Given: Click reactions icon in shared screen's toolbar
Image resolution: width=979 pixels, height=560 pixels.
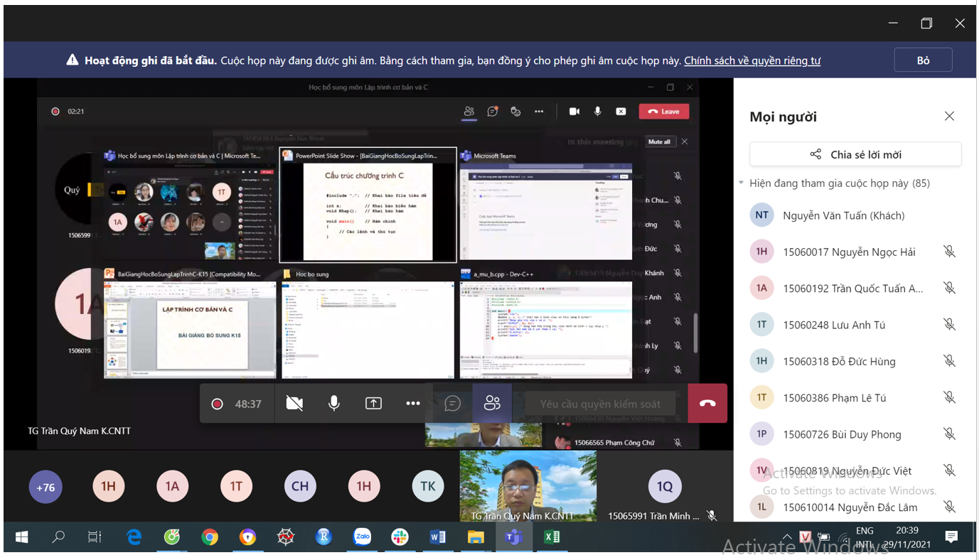Looking at the screenshot, I should coord(516,112).
